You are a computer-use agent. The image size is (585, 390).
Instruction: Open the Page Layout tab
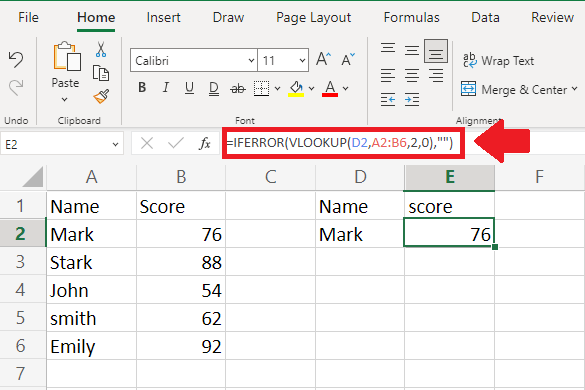point(313,18)
